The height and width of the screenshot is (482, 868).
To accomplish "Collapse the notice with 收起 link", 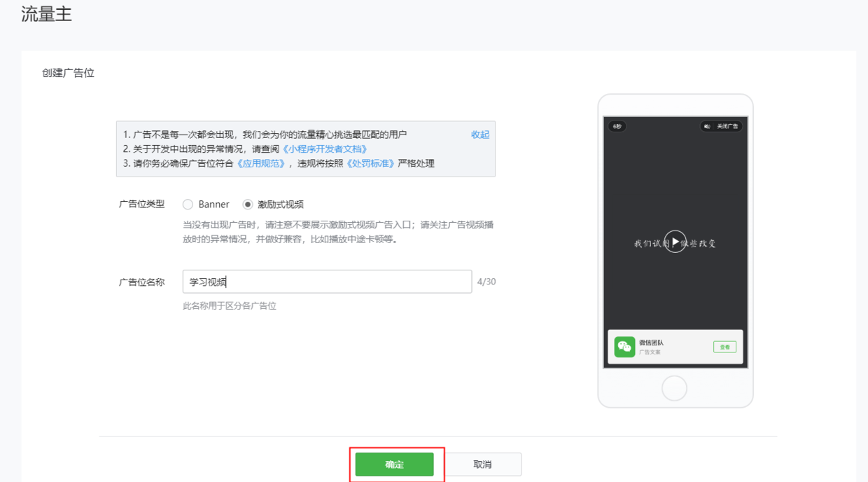I will click(480, 135).
